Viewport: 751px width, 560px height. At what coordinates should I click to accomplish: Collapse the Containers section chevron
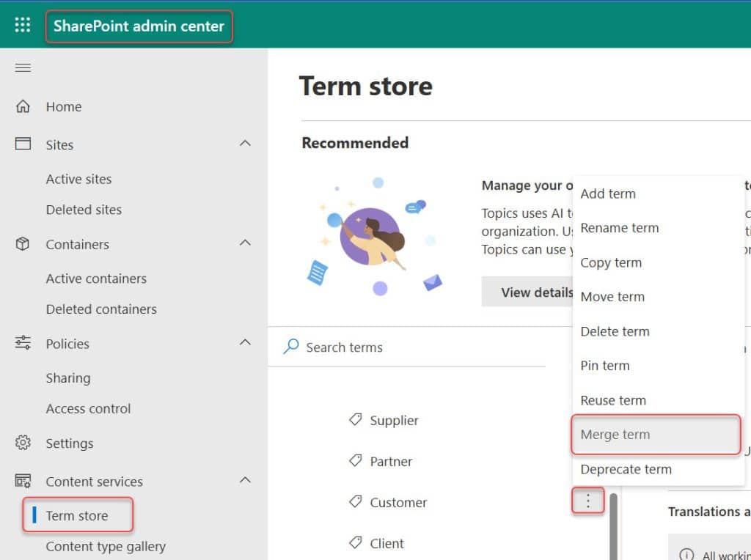click(x=245, y=243)
